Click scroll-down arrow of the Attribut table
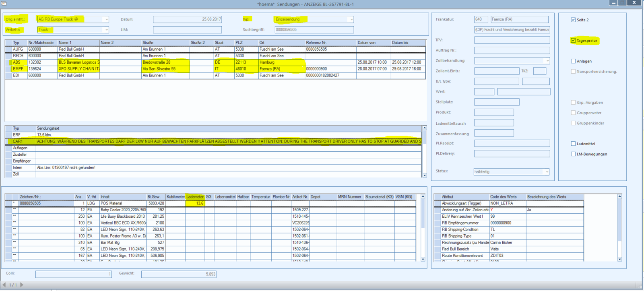This screenshot has width=644, height=291. [x=620, y=259]
